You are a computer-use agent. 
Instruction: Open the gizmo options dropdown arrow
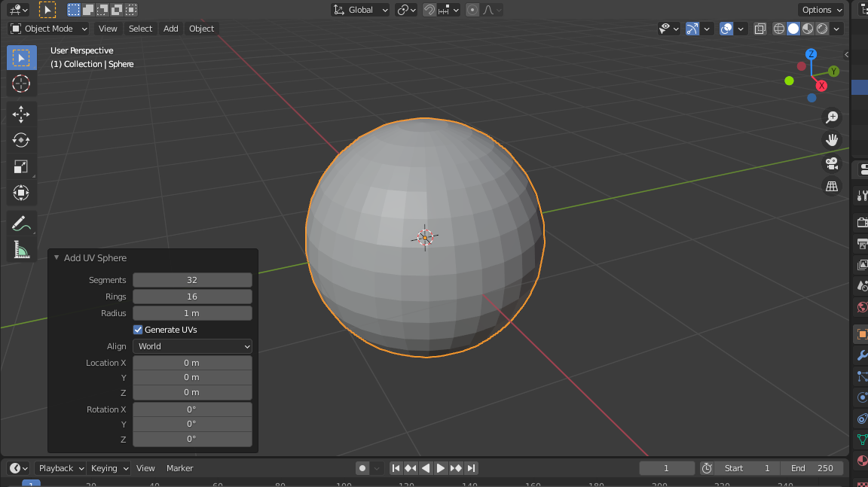click(x=706, y=29)
